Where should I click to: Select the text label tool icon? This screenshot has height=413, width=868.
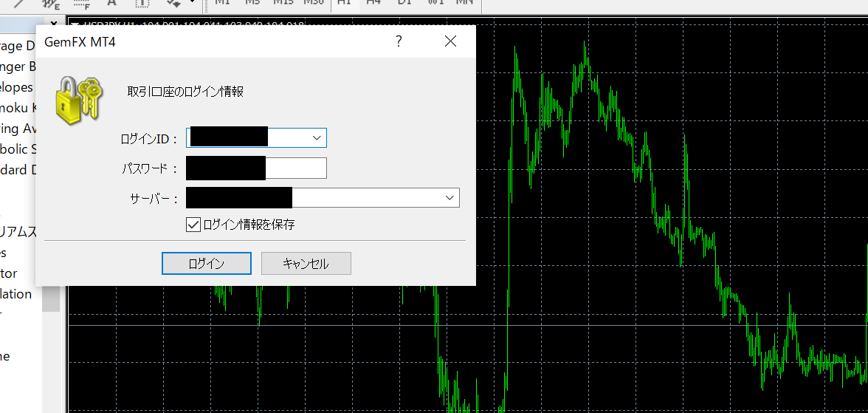point(143,3)
